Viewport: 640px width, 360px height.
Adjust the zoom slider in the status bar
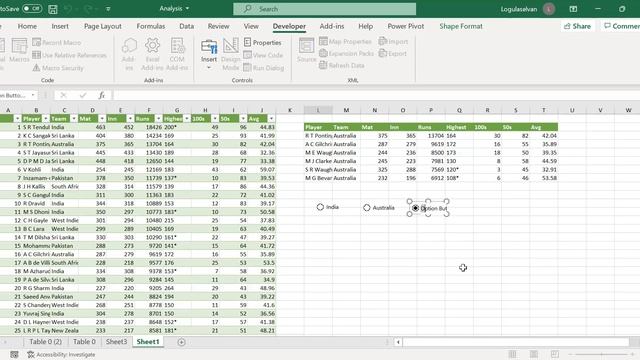[602, 354]
